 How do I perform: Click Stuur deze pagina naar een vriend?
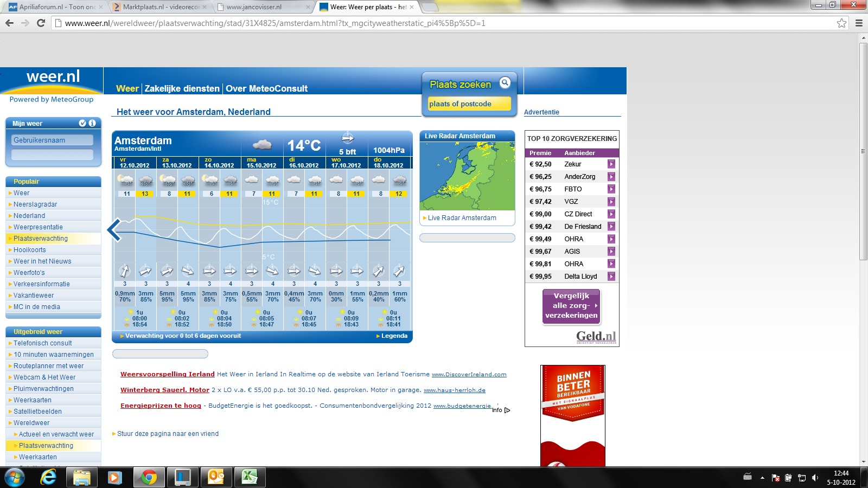click(168, 434)
